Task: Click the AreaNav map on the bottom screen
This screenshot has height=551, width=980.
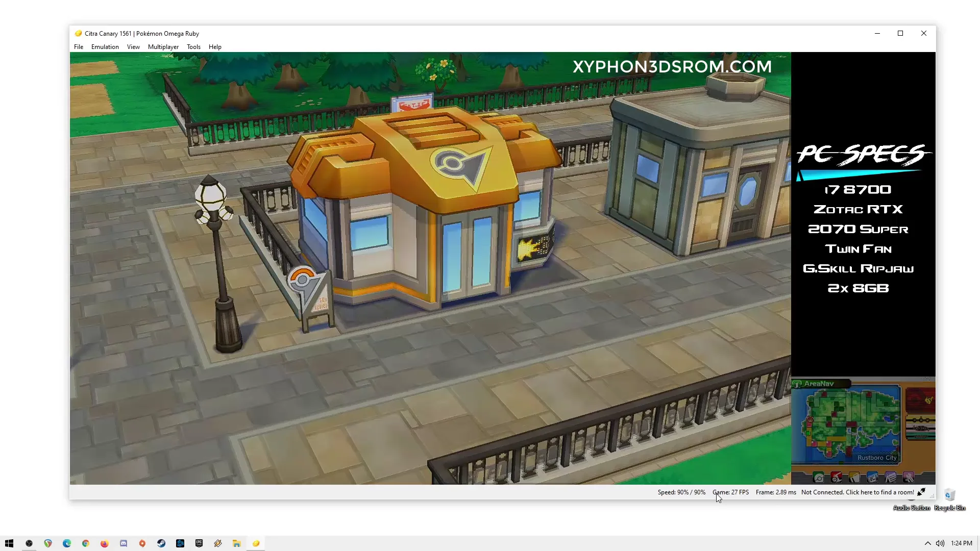Action: (847, 425)
